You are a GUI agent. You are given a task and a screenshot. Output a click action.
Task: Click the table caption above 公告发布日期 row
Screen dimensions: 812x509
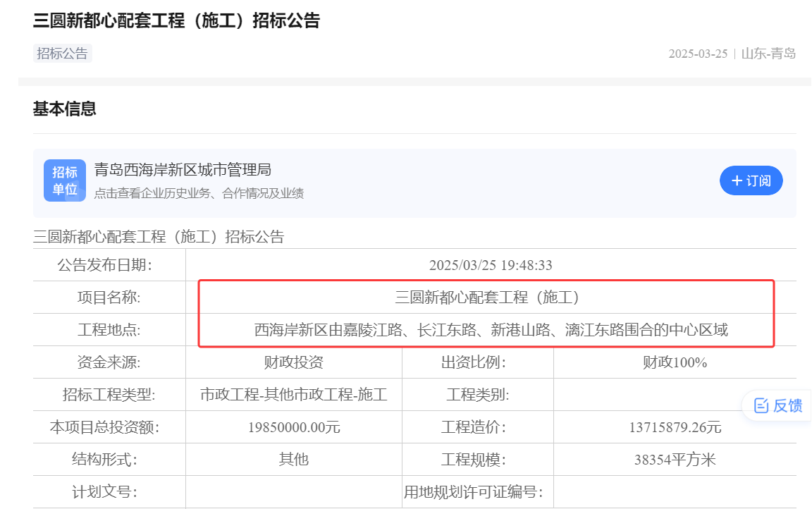159,237
